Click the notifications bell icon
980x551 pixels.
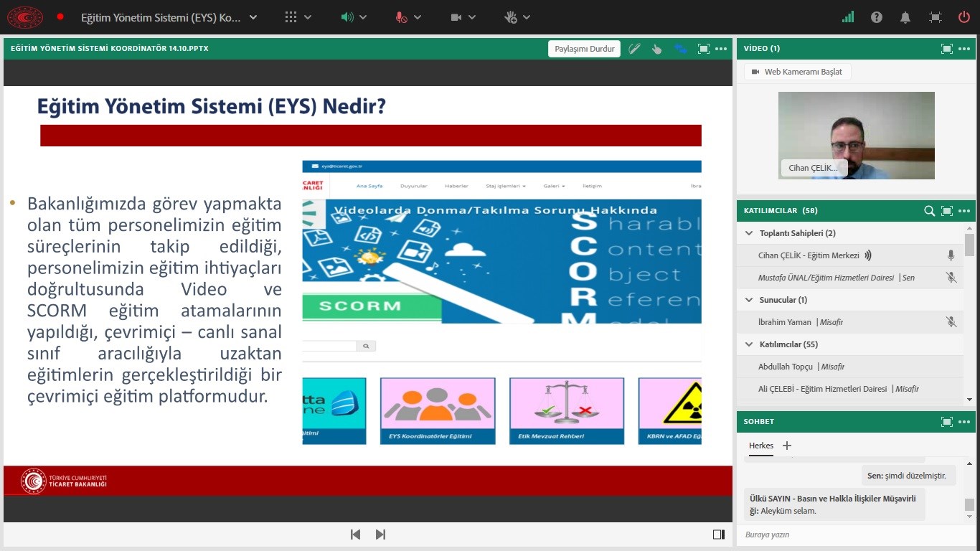pos(905,17)
